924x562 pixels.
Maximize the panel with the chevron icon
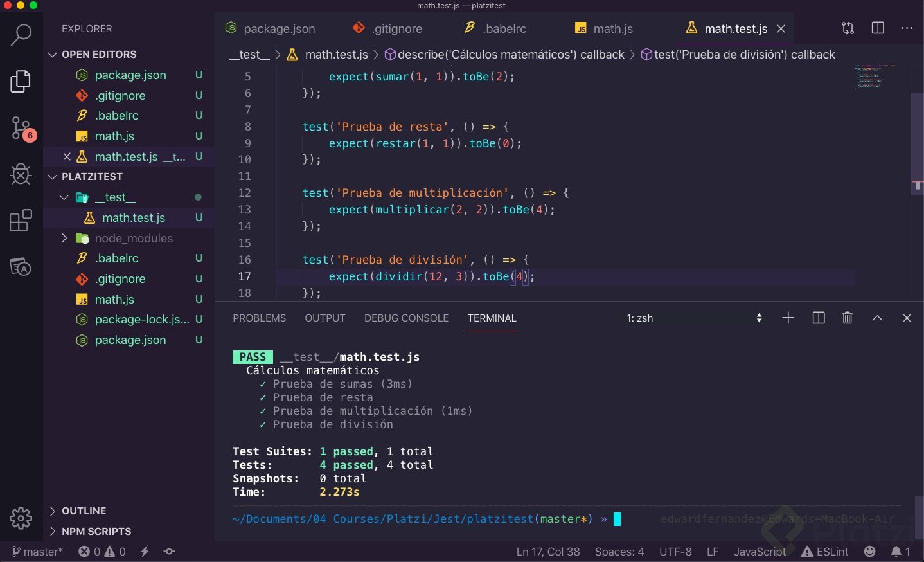[876, 318]
